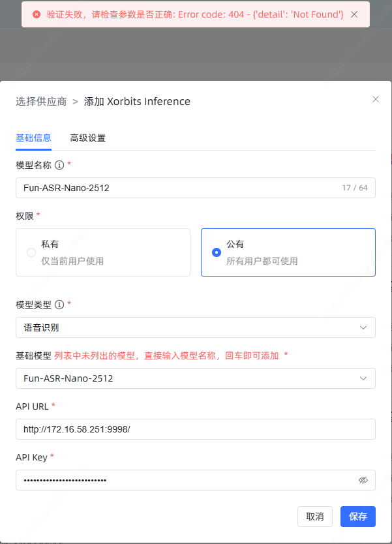Focus the 模型名称 text field

click(176, 188)
